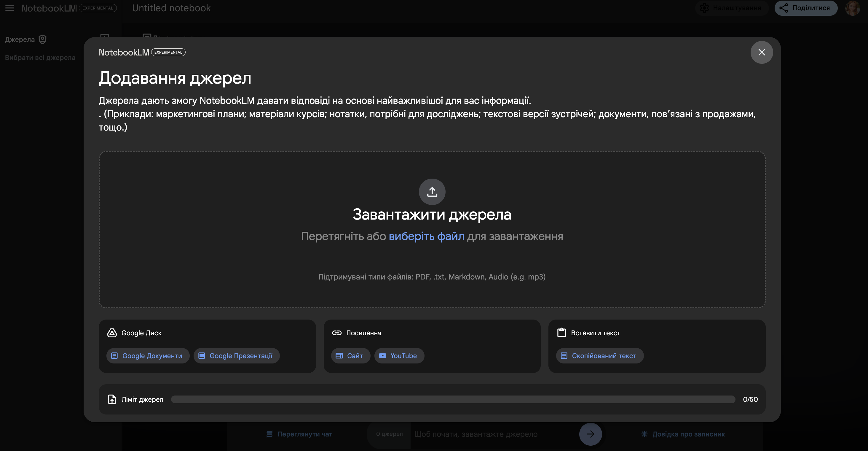
Task: Click the supported file types text
Action: tap(432, 277)
